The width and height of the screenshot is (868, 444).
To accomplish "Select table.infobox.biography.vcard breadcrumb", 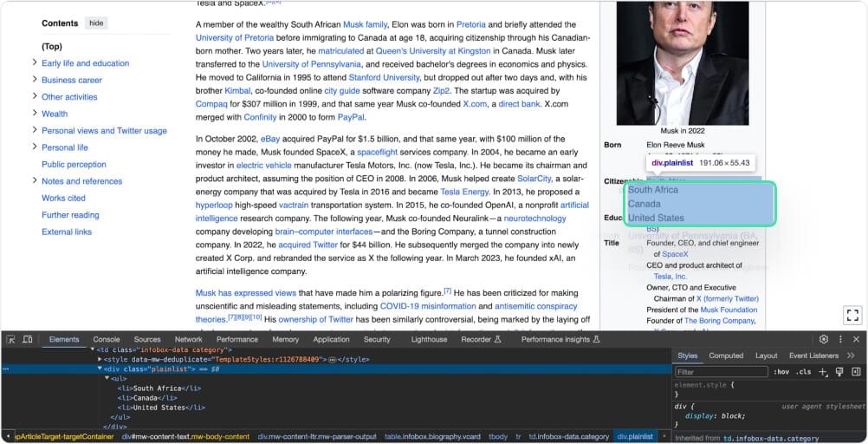I will [x=433, y=437].
